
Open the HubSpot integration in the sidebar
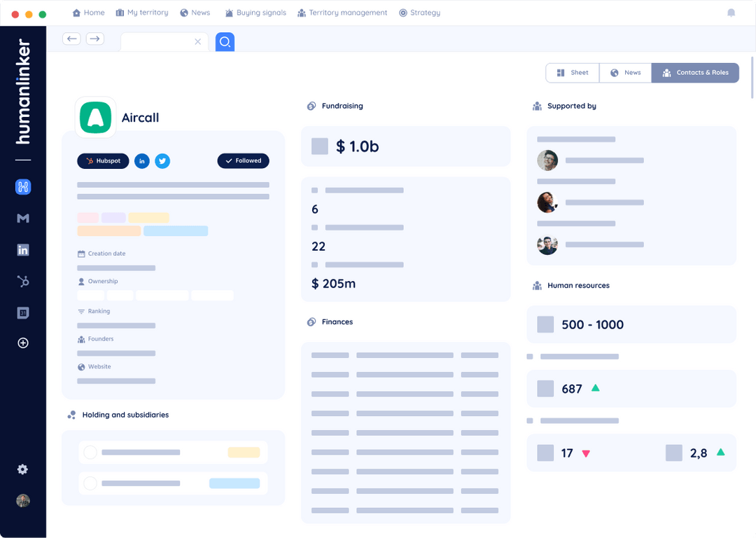[22, 281]
